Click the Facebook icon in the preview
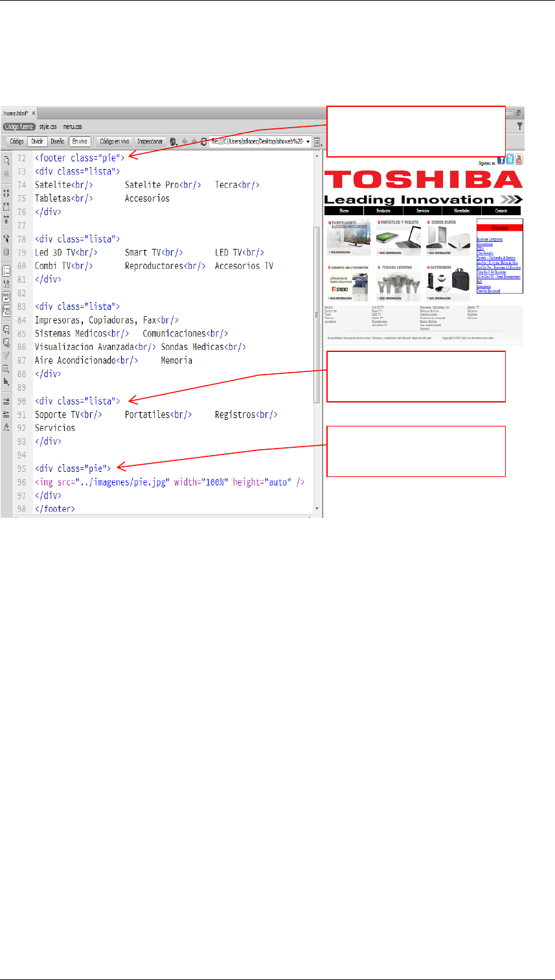The image size is (555, 980). point(501,159)
